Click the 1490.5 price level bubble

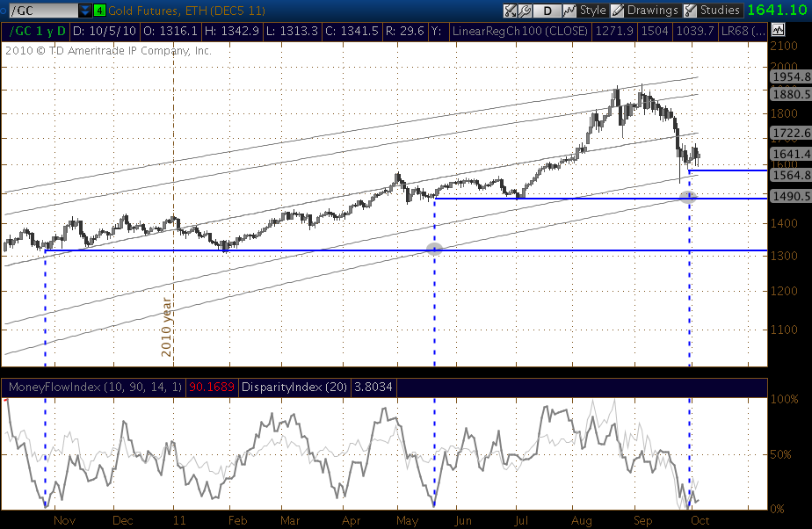[789, 197]
